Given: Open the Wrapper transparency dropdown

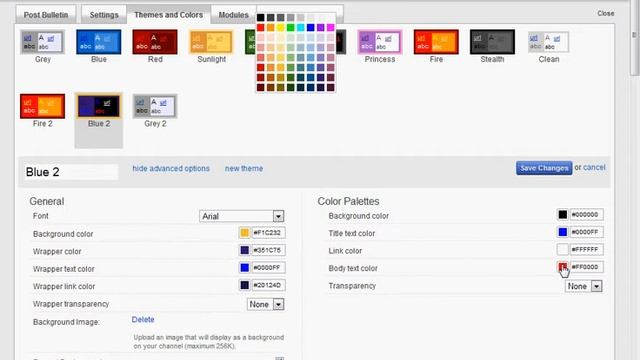Looking at the screenshot, I should [x=265, y=304].
